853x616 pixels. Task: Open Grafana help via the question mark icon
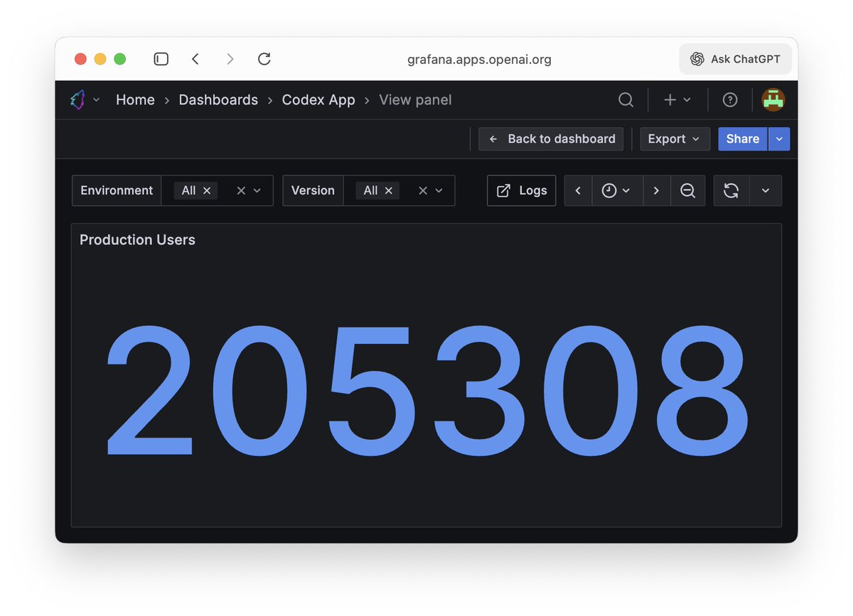tap(730, 99)
